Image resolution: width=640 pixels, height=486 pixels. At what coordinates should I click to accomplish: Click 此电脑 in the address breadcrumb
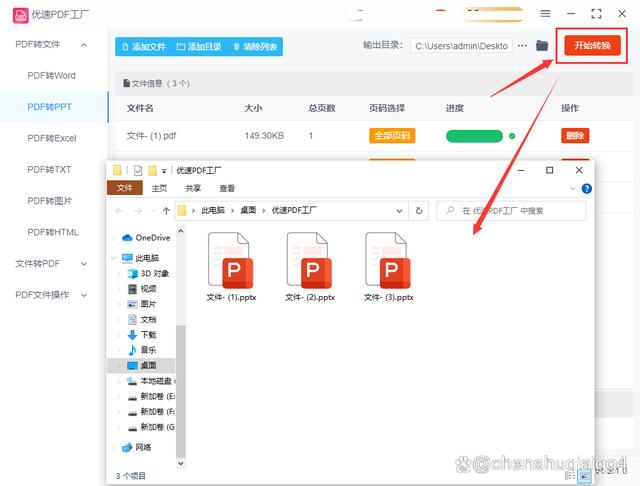tap(213, 211)
